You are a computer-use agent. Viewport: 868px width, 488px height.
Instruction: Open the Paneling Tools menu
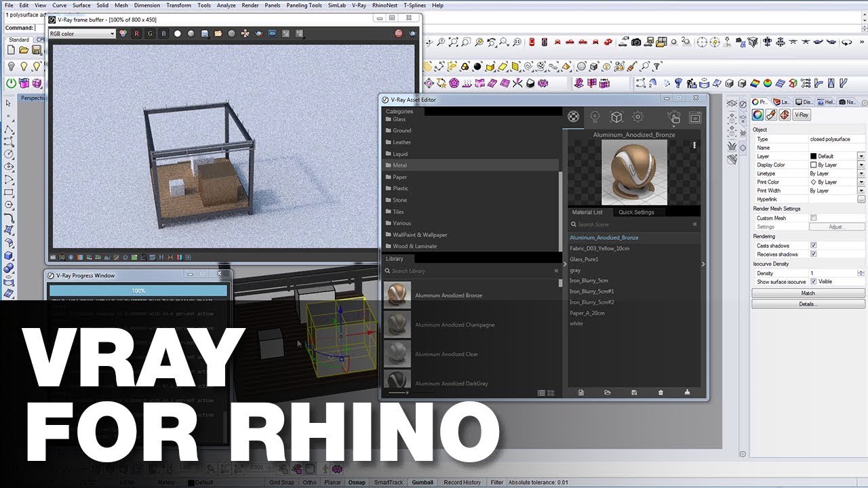(304, 5)
